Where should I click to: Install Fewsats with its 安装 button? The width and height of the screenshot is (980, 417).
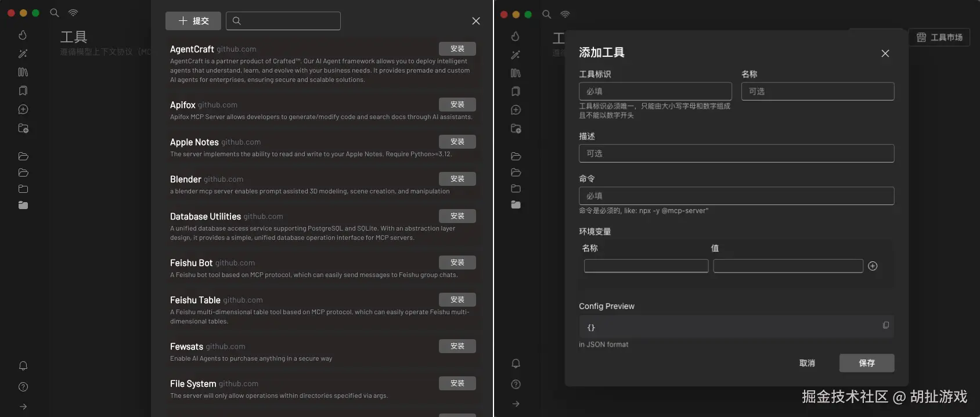457,346
